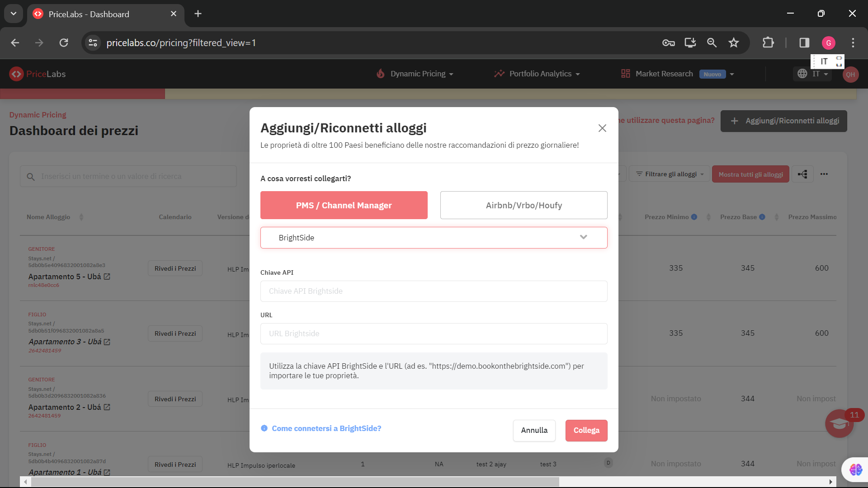The image size is (868, 488).
Task: Click Aggiungi/Riconnetti alloggi header button
Action: point(784,121)
